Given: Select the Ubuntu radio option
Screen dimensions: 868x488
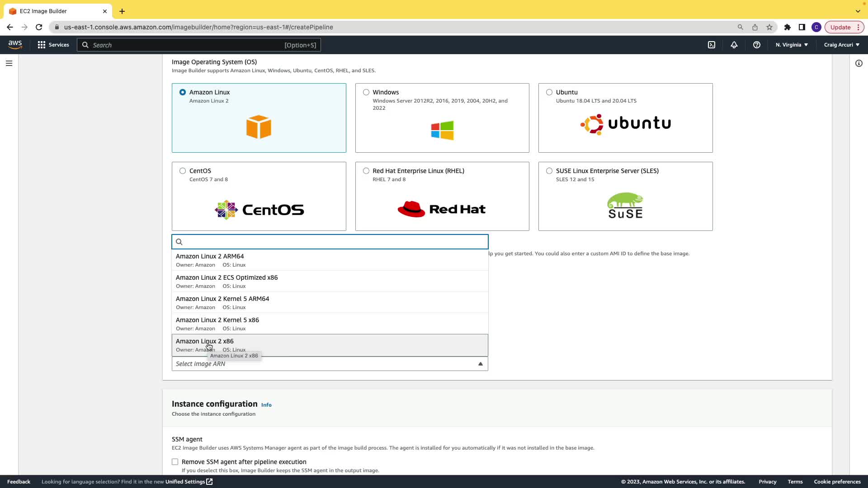Looking at the screenshot, I should 549,92.
